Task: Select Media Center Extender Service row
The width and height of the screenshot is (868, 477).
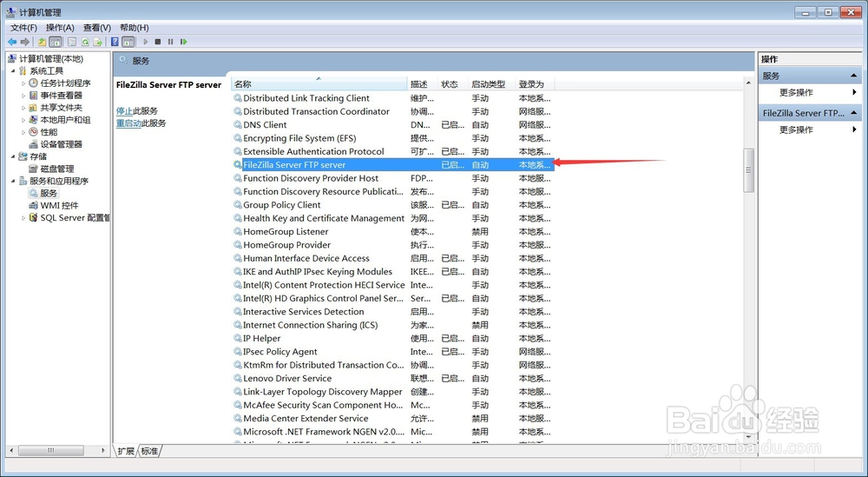Action: pyautogui.click(x=392, y=418)
